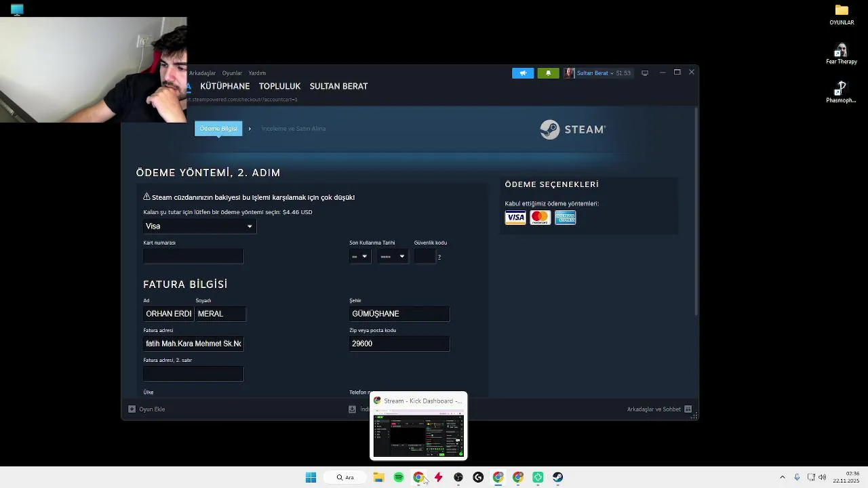Open Arkadaşlar ve Sohbet panel
This screenshot has height=488, width=868.
(x=659, y=409)
